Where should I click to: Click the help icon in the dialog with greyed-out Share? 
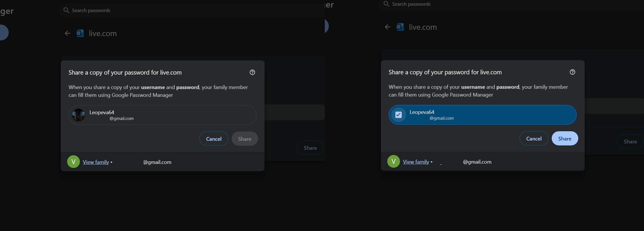tap(252, 72)
